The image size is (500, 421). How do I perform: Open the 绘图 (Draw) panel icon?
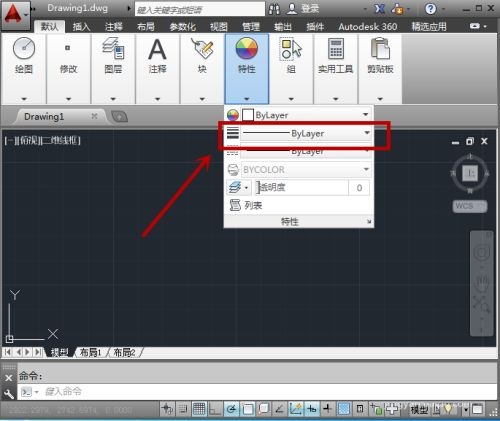point(24,48)
